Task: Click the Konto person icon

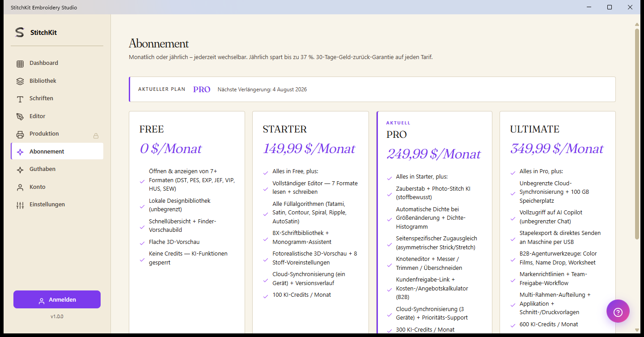Action: 20,188
